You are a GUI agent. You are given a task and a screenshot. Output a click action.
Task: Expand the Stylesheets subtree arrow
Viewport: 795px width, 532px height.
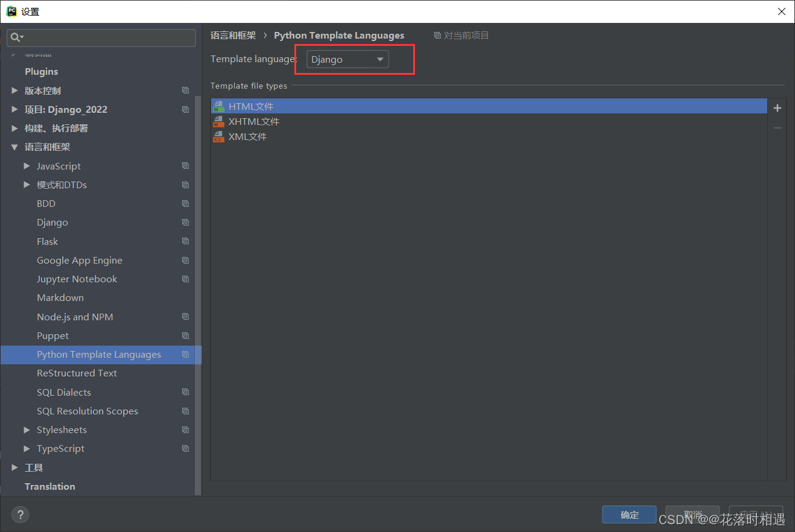coord(27,429)
